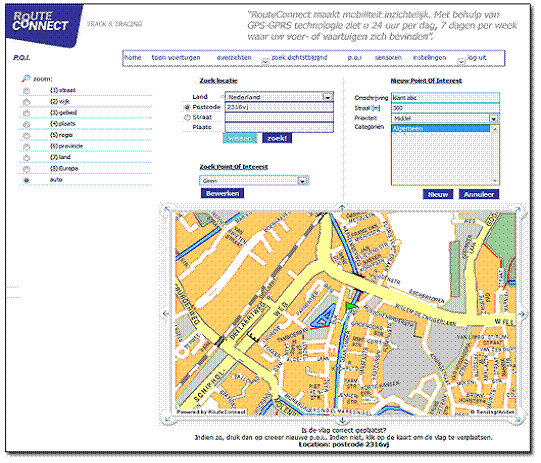541x463 pixels.
Task: Open the sensoren menu item
Action: click(388, 58)
